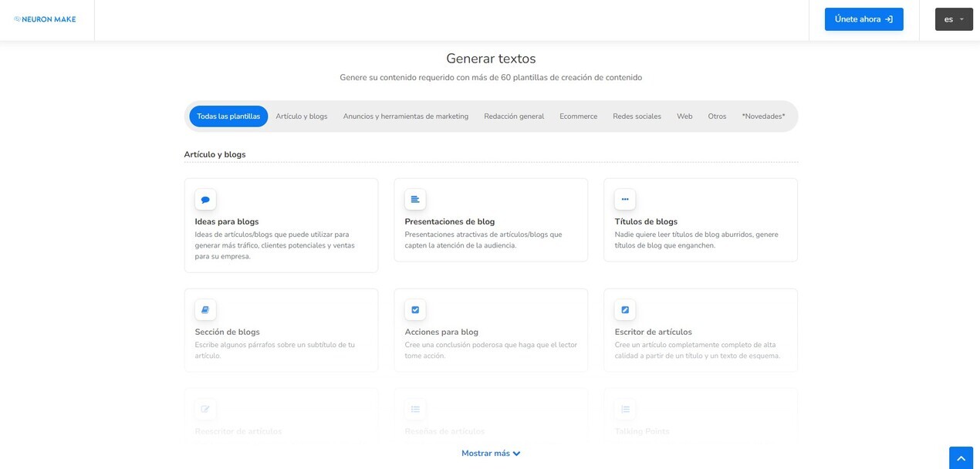The width and height of the screenshot is (980, 469).
Task: Click the Presentaciones de blog lines icon
Action: pos(415,200)
